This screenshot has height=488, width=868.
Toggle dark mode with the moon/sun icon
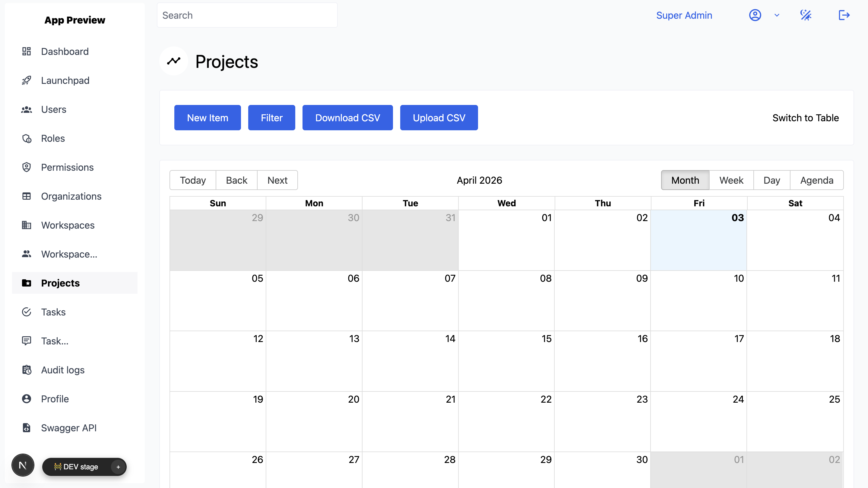[806, 15]
